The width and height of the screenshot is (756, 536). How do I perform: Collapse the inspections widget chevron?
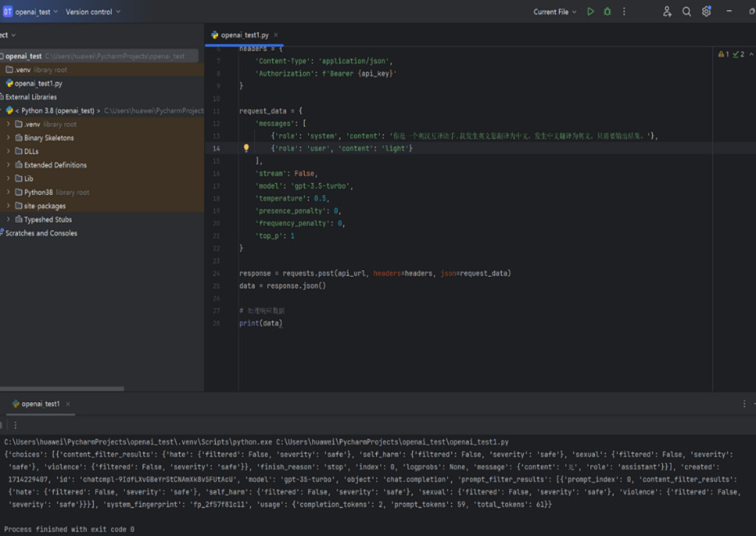click(x=751, y=54)
